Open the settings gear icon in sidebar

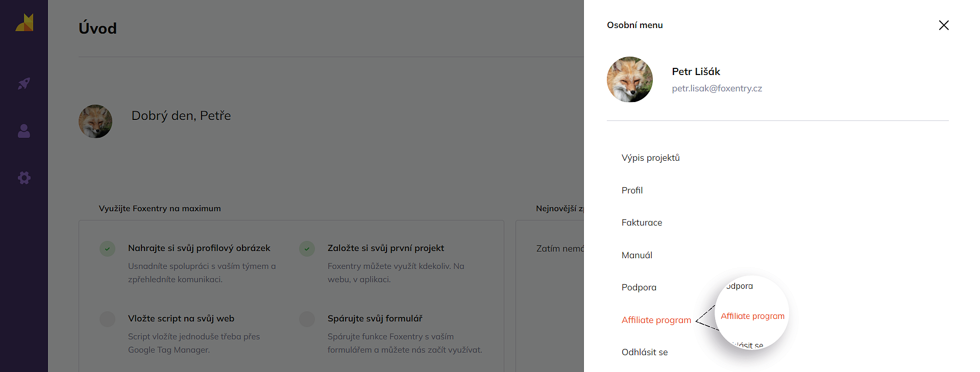tap(24, 178)
